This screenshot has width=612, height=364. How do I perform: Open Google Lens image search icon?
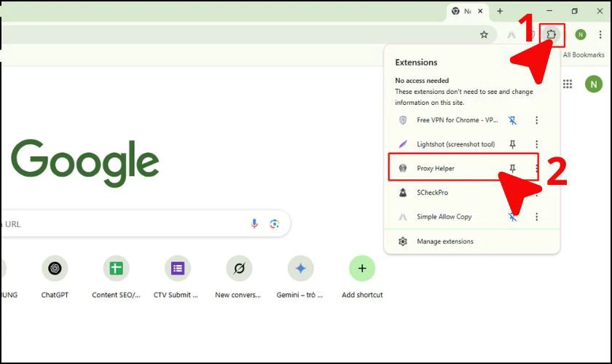[275, 224]
